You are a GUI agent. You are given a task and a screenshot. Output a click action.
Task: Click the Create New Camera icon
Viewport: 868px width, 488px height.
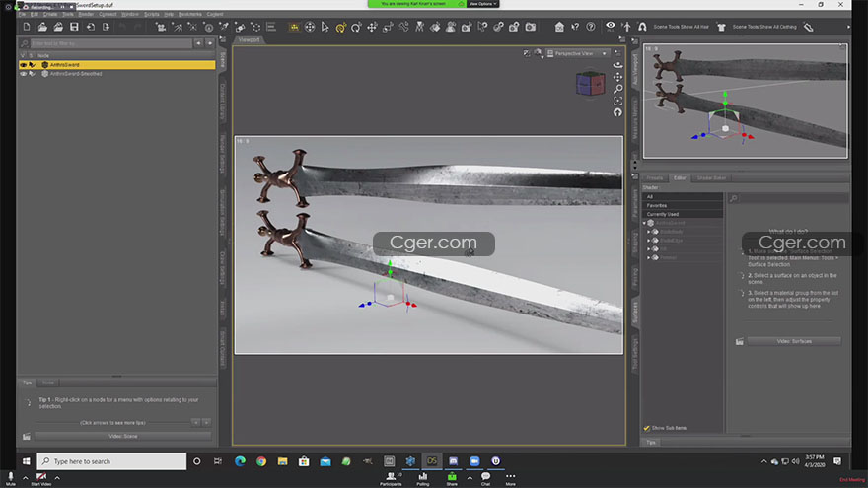pyautogui.click(x=161, y=27)
